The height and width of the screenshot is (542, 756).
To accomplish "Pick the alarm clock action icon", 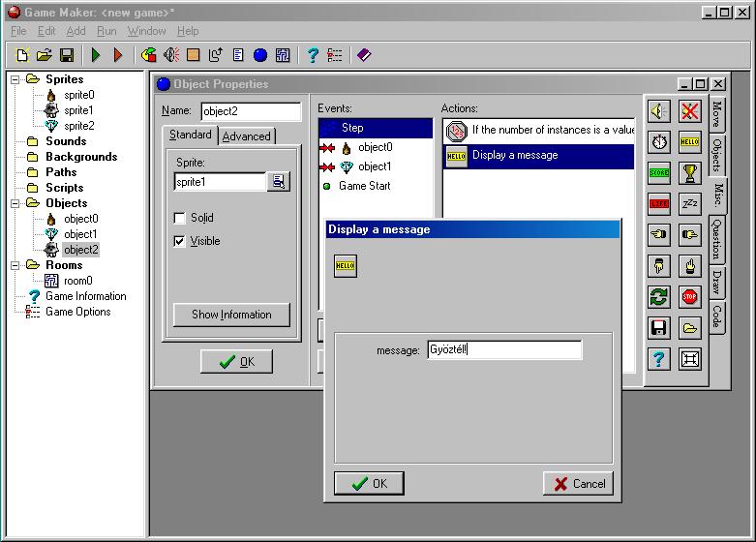I will pos(659,142).
